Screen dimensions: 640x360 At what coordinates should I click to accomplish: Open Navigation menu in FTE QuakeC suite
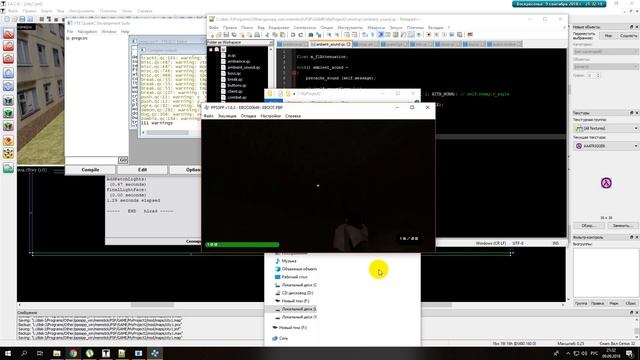[x=87, y=31]
